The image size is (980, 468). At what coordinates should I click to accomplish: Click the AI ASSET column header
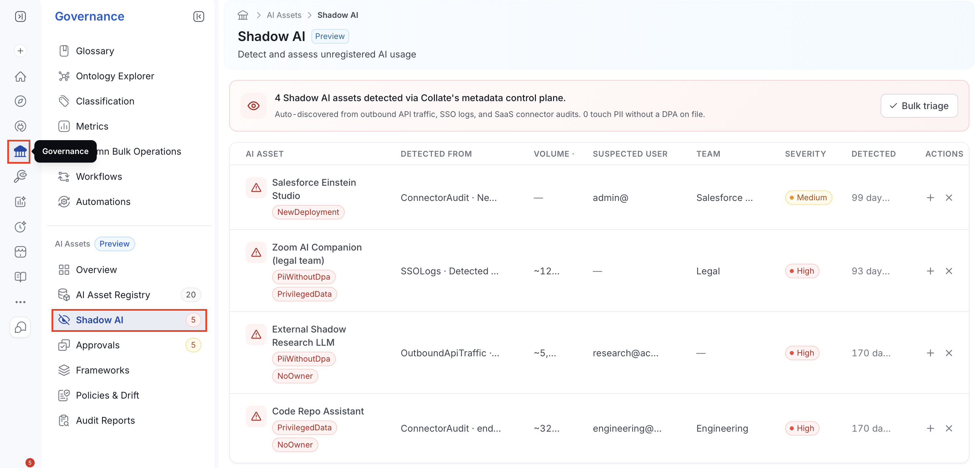coord(265,154)
